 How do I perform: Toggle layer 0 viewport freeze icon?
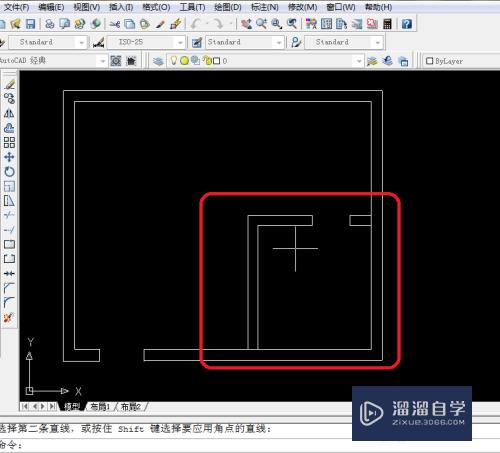point(195,61)
